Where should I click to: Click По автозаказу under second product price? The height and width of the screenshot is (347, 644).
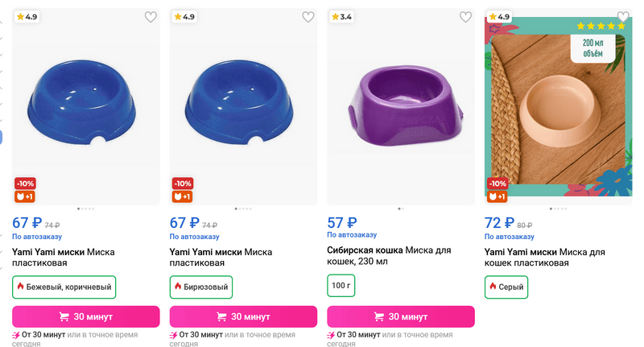tap(194, 237)
